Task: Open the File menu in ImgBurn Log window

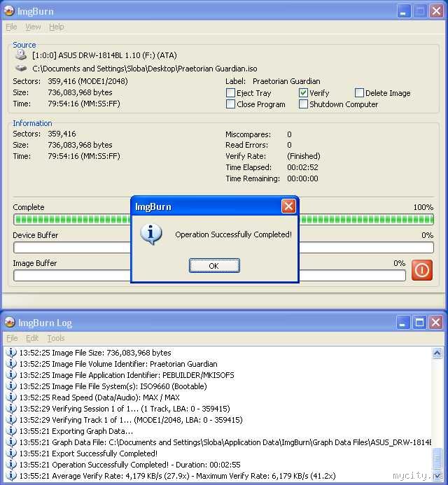Action: coord(12,338)
